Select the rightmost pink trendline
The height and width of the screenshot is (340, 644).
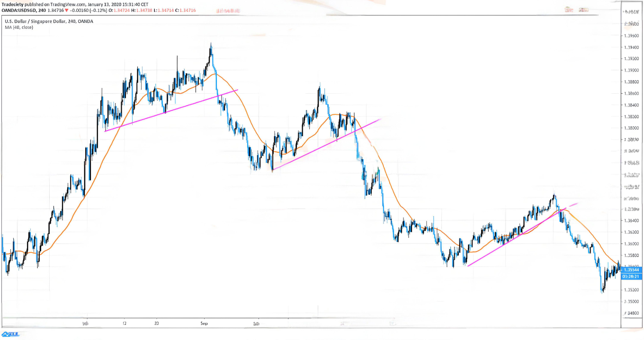[x=521, y=234]
